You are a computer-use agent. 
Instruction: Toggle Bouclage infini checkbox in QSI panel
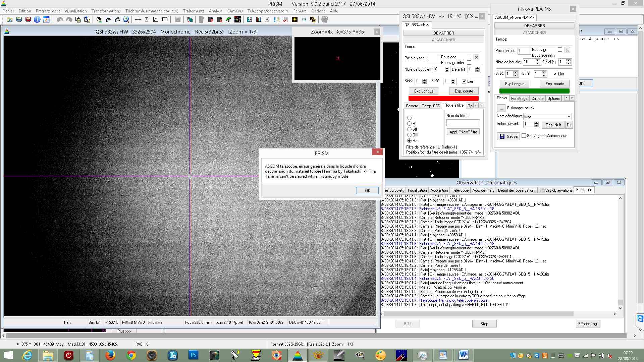tap(469, 63)
